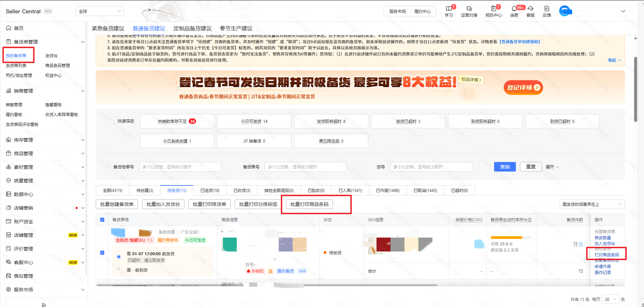Click the 备货母单号 input field
Viewport: 644px width, 307px height.
click(x=180, y=167)
